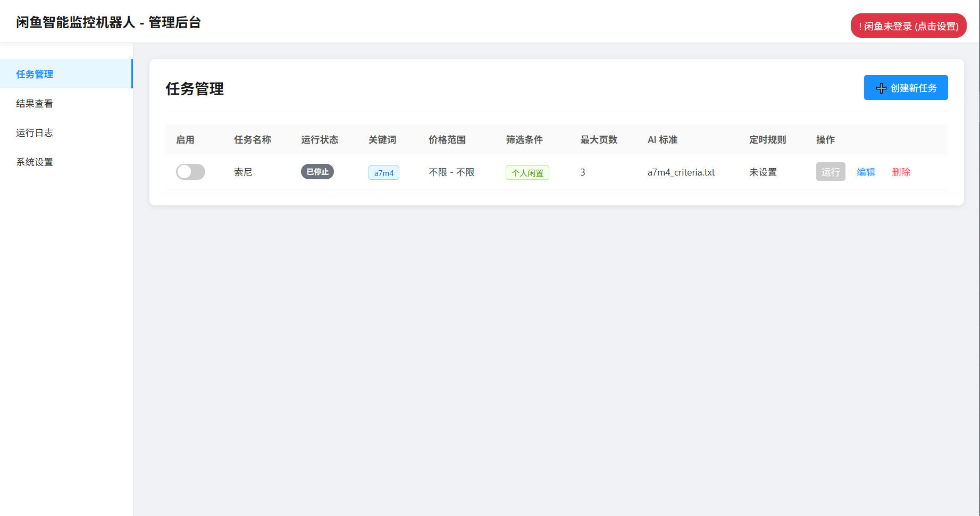The width and height of the screenshot is (980, 516).
Task: Click the task name 索尼
Action: [243, 172]
